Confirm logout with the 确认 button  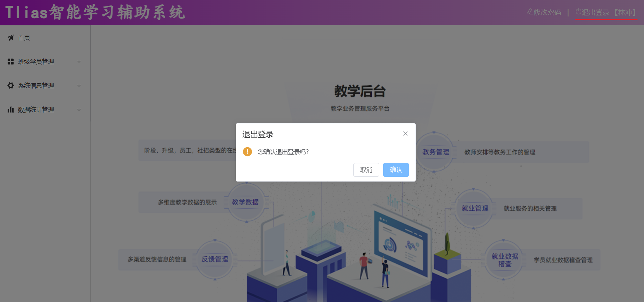click(396, 170)
